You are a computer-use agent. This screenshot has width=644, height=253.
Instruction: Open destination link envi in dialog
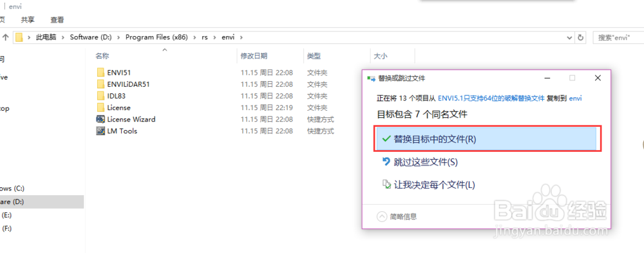575,98
